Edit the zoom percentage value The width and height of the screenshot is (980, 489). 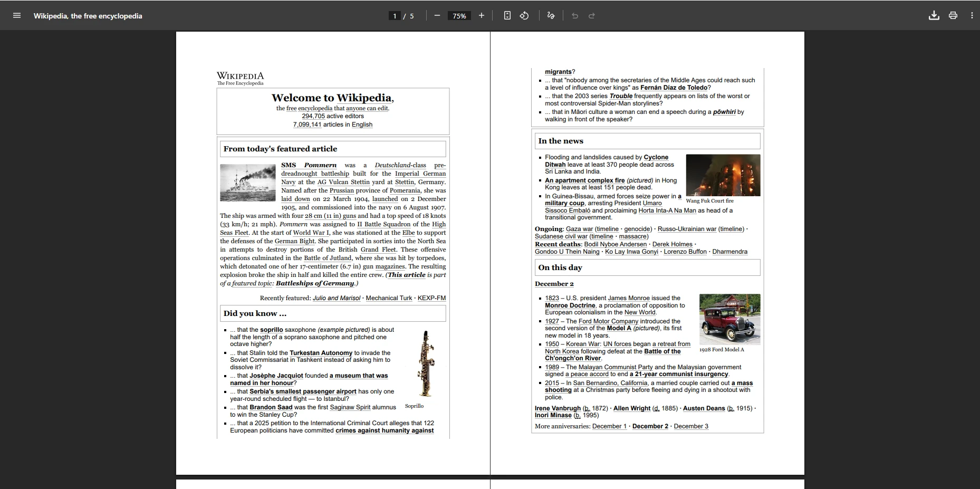coord(458,16)
